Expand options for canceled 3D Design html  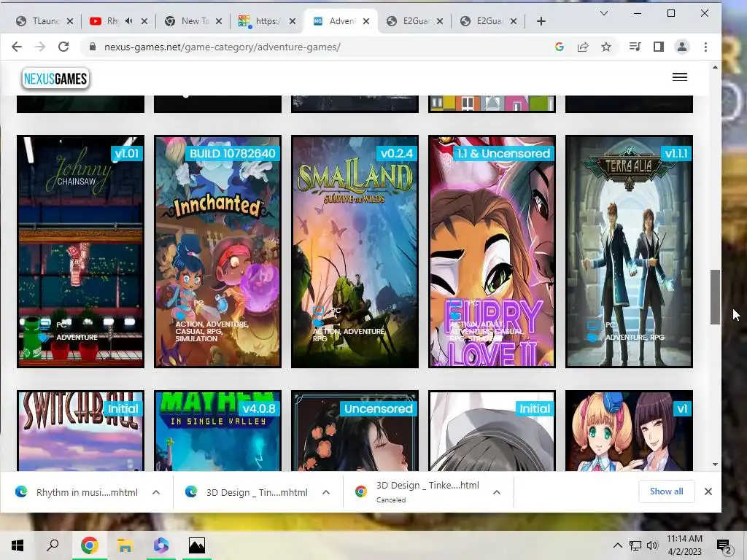[x=496, y=492]
